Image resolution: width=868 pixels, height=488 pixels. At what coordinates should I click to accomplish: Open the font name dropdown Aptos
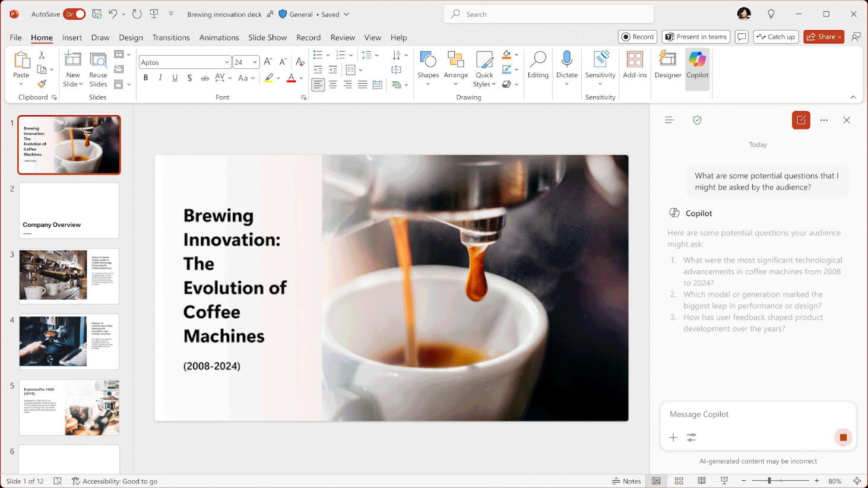(226, 62)
